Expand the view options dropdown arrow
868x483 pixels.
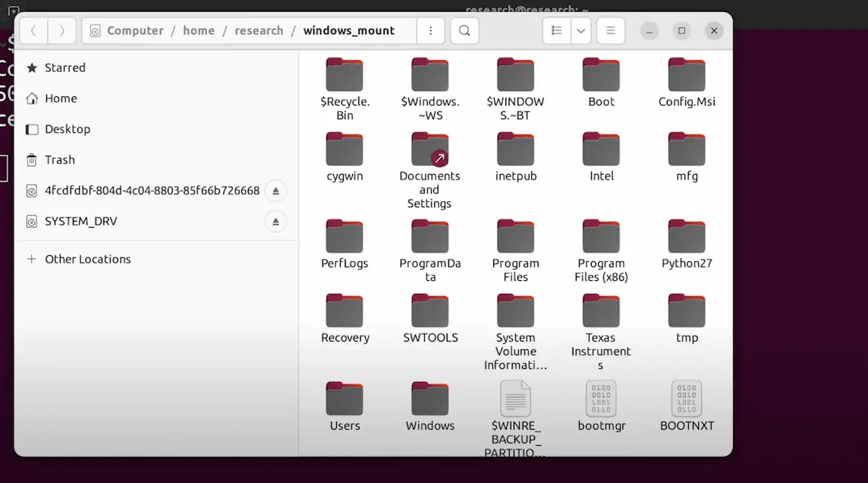(x=580, y=31)
